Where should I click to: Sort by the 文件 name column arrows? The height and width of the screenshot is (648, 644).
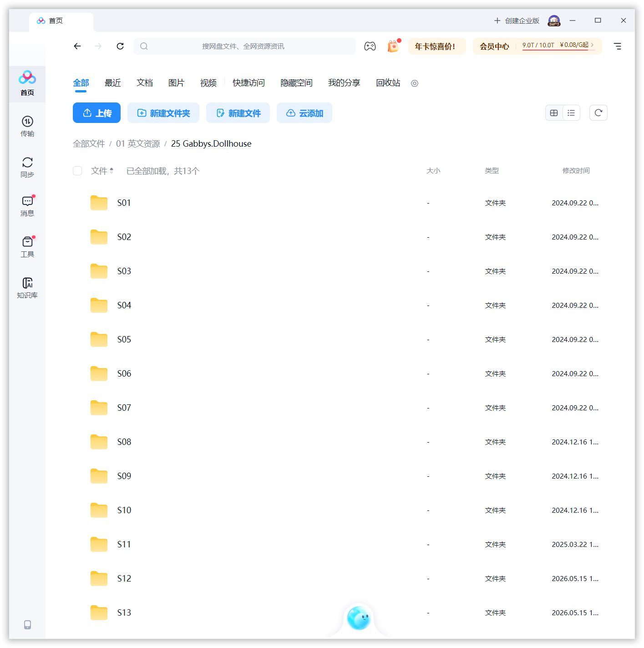(x=112, y=171)
